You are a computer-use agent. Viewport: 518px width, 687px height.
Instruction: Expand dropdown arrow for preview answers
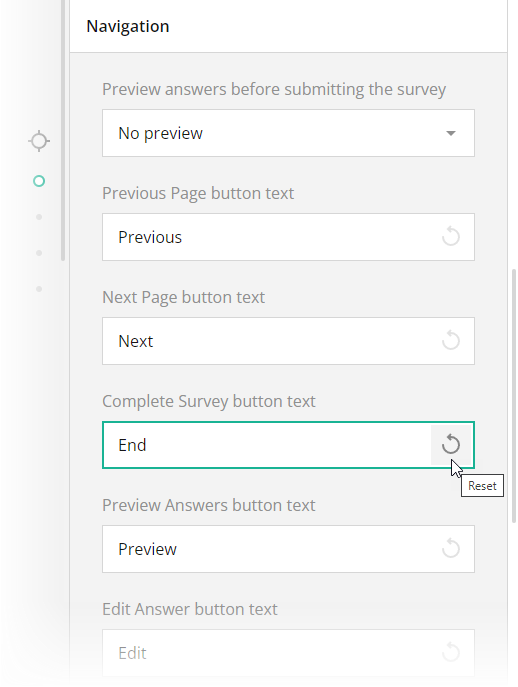(451, 133)
